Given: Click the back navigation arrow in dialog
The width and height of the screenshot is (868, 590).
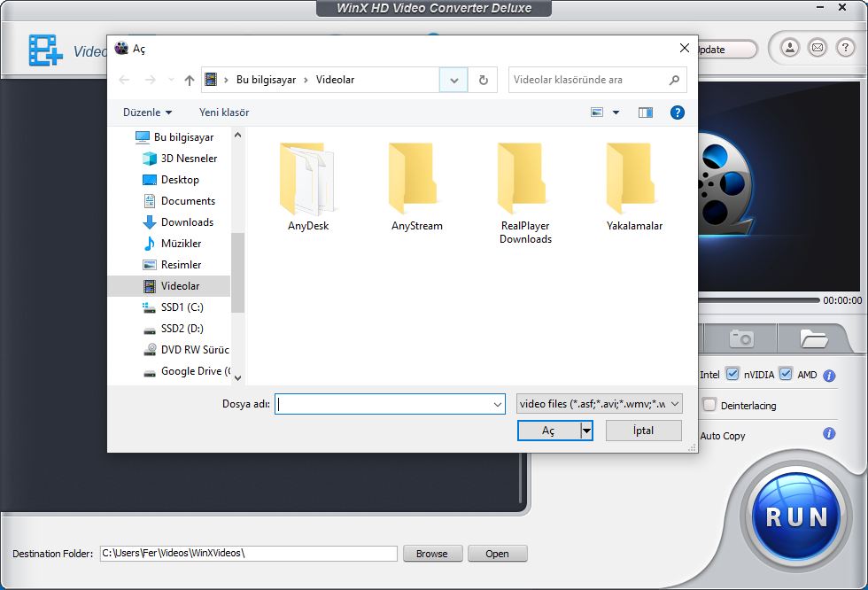Looking at the screenshot, I should click(x=125, y=81).
